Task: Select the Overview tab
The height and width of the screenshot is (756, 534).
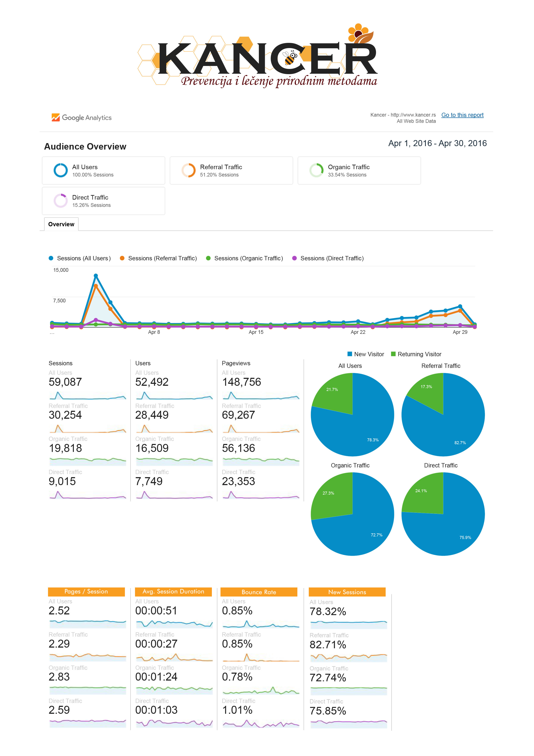Action: click(x=61, y=224)
